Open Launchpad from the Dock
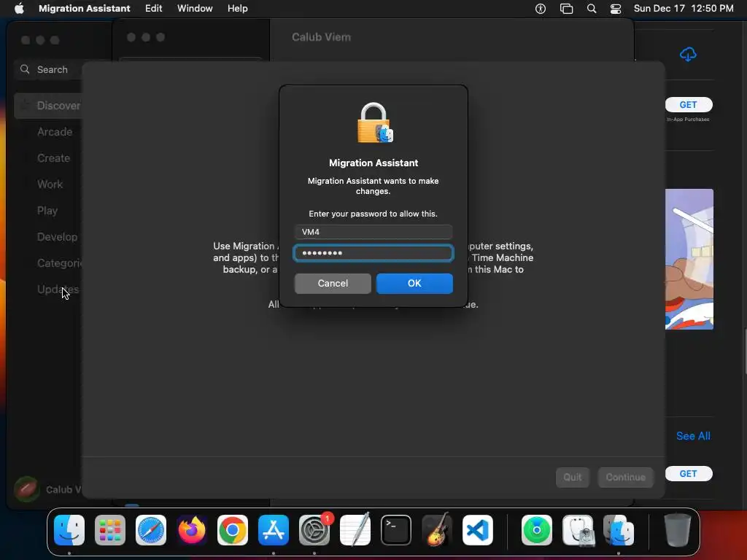This screenshot has width=747, height=560. click(x=110, y=530)
